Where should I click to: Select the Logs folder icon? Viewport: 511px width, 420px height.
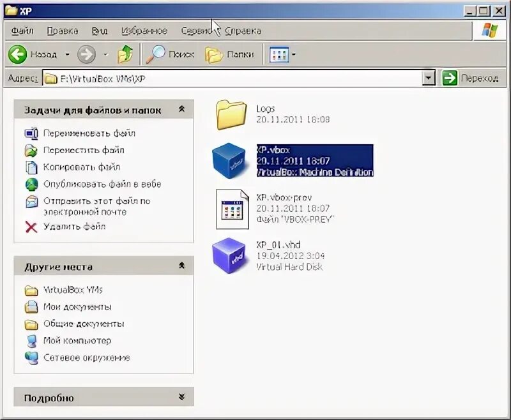coord(231,115)
